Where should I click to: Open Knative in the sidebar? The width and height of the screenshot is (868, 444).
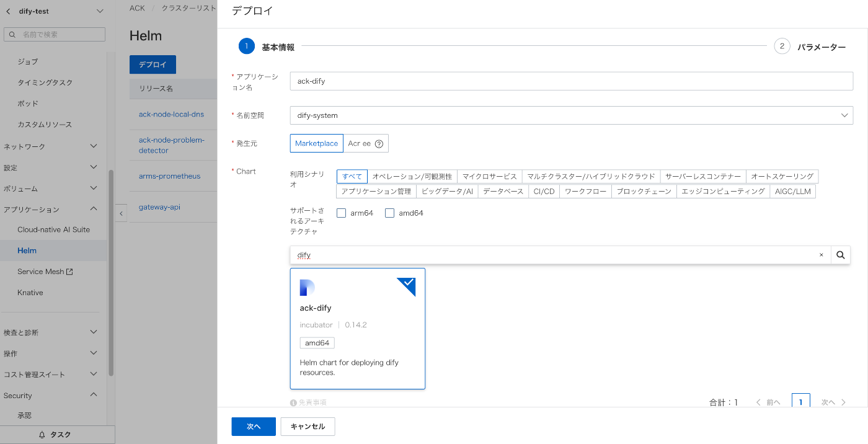pos(30,293)
